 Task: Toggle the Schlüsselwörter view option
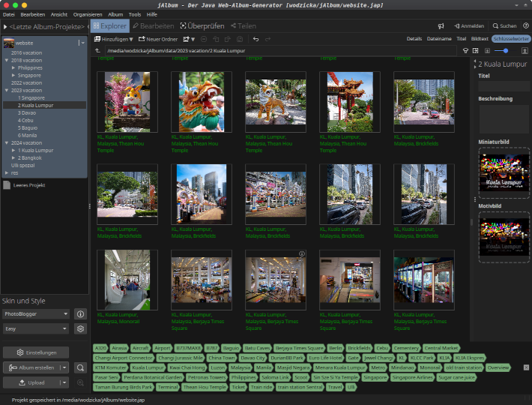pos(511,38)
